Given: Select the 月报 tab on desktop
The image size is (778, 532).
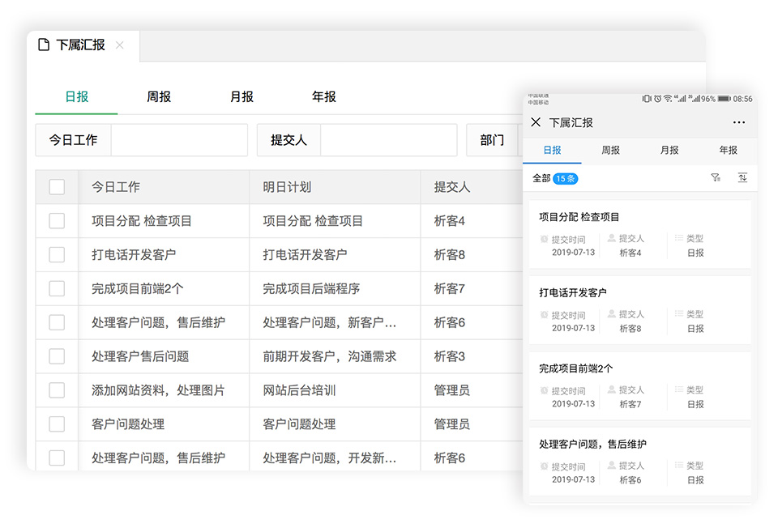Looking at the screenshot, I should [x=242, y=97].
